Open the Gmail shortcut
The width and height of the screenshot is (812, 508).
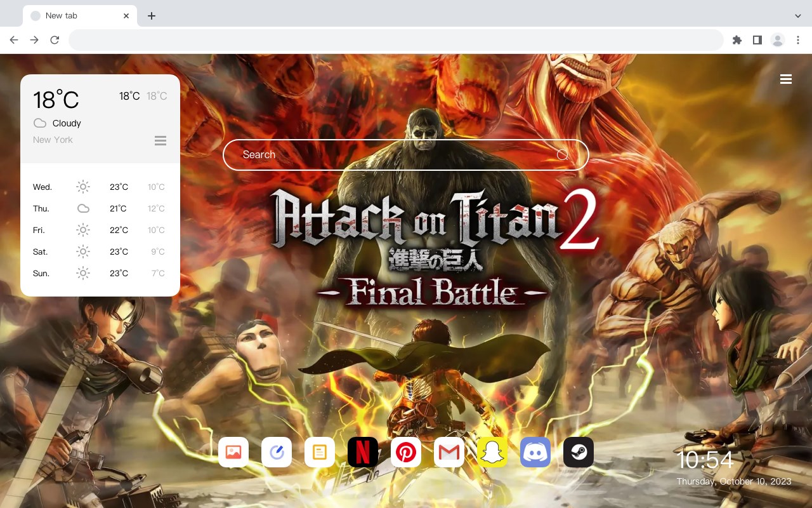pos(449,452)
